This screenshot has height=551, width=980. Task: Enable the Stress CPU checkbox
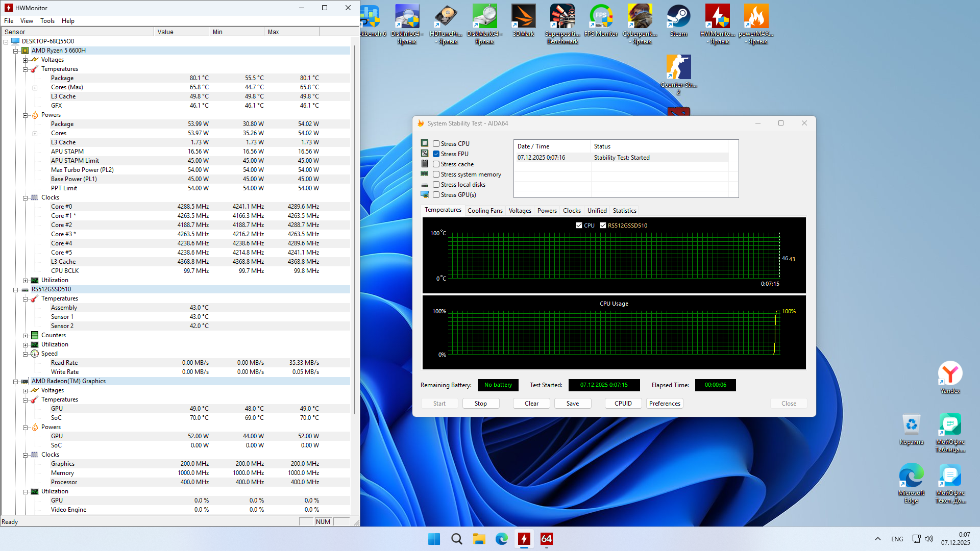[x=436, y=144]
